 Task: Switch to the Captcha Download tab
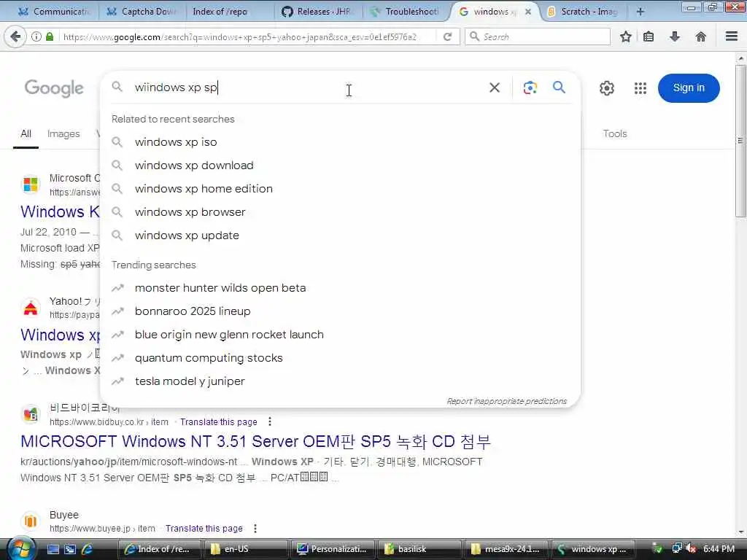(142, 12)
